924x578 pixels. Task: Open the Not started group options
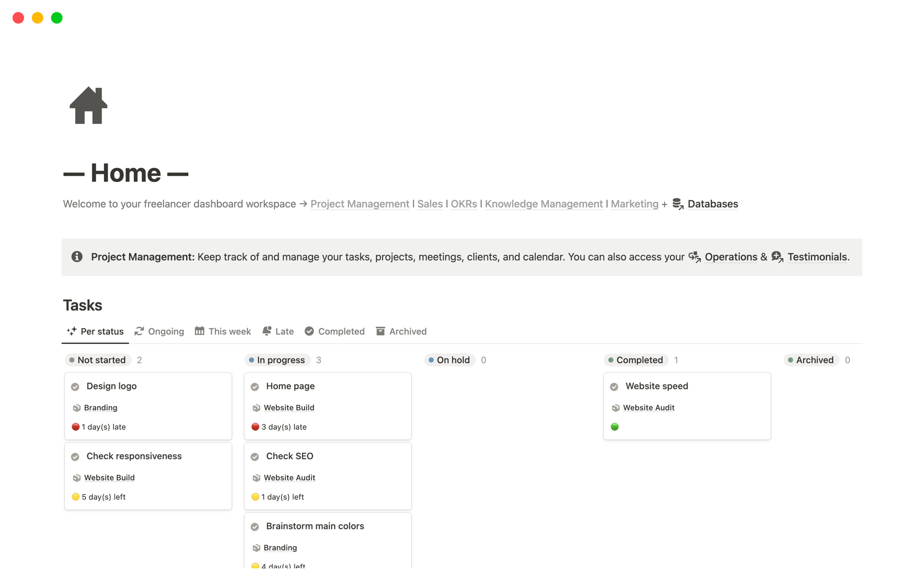click(98, 360)
